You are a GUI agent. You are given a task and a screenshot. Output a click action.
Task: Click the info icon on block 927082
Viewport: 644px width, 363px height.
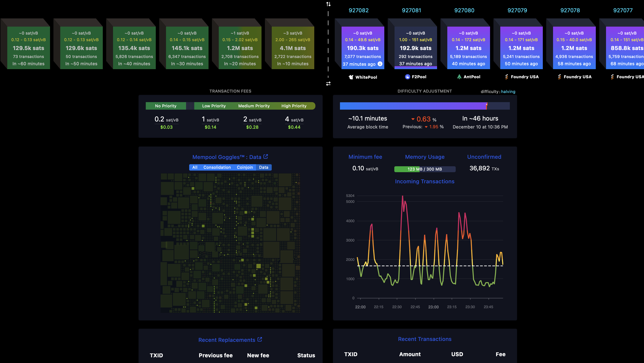[380, 64]
